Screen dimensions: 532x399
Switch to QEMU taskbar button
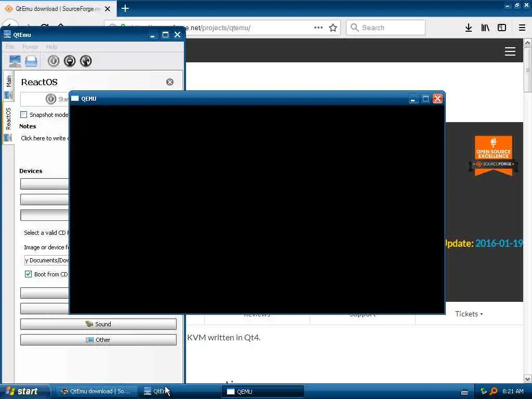point(262,392)
